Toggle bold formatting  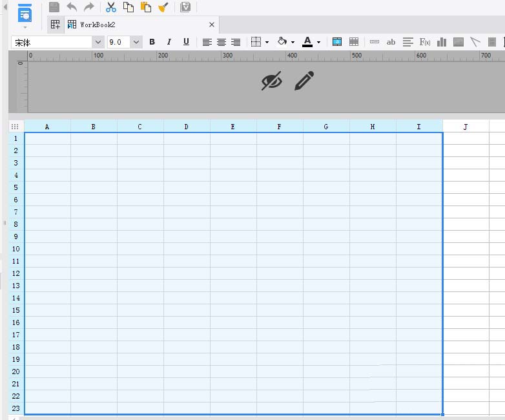152,42
